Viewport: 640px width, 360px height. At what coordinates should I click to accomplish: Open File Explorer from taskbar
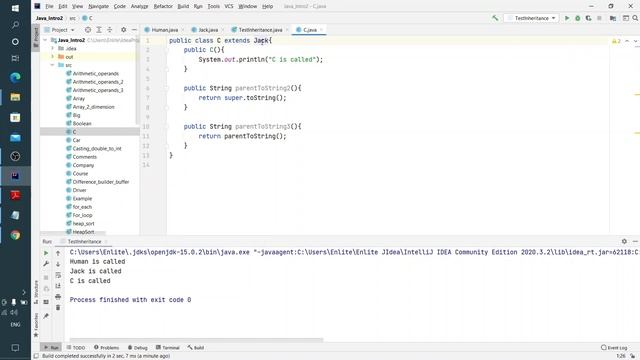[15, 97]
